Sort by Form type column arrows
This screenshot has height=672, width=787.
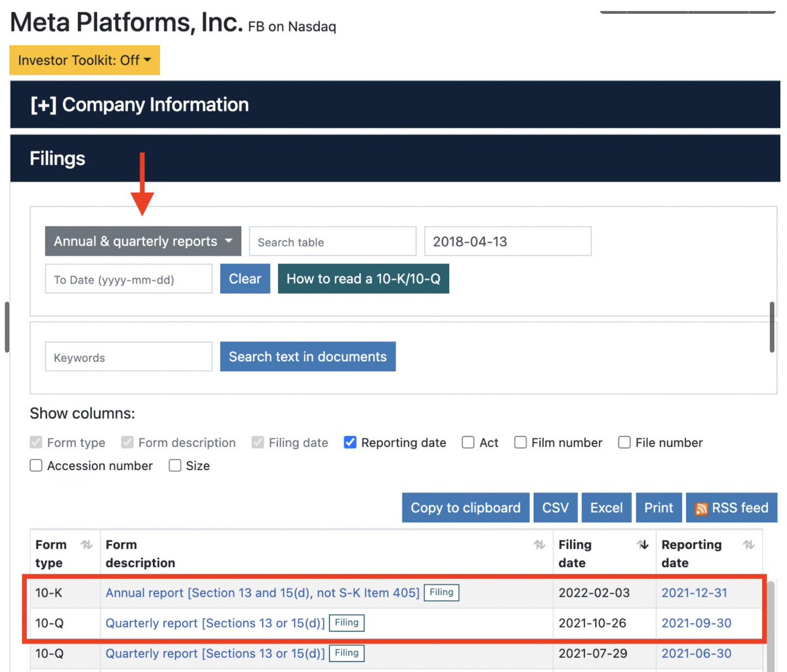[x=86, y=545]
